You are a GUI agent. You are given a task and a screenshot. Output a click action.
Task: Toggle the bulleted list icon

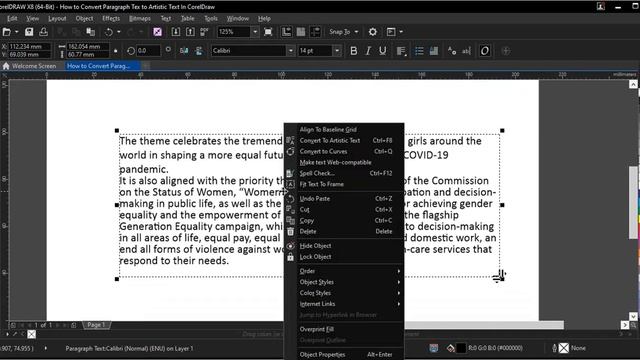tap(419, 51)
